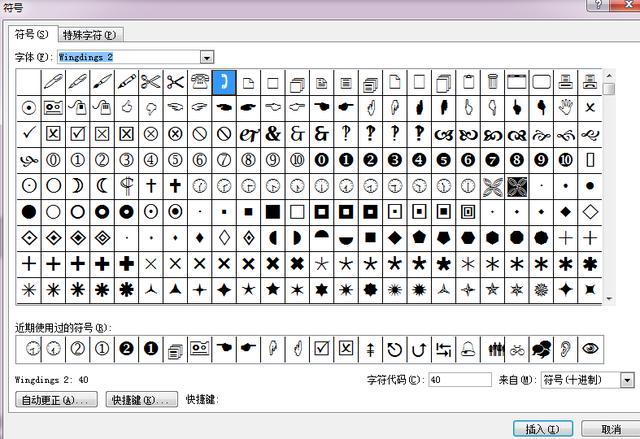Pick the chat bubbles symbol in recently used
Image resolution: width=640 pixels, height=439 pixels.
pos(541,349)
